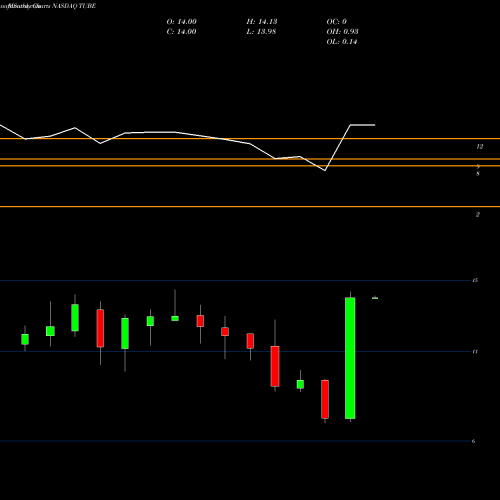This screenshot has height=500, width=500.
Task: Click the '2' axis label below orange line
Action: 478,215
